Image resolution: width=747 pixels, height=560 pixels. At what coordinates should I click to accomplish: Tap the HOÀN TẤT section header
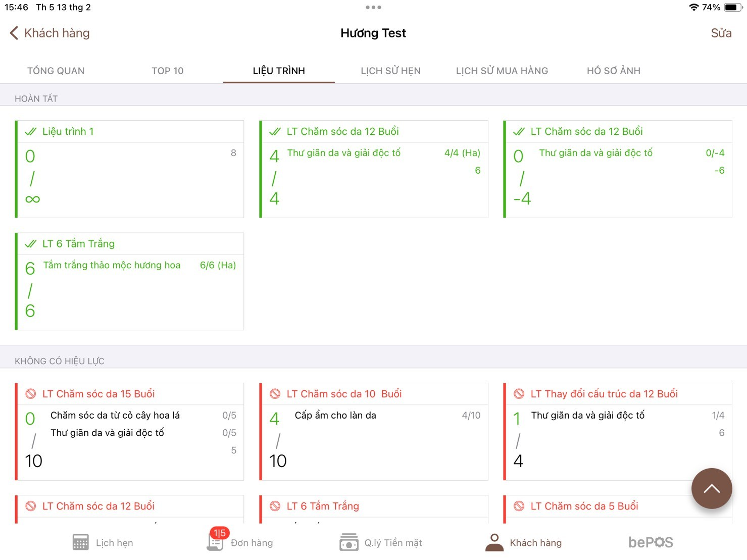coord(36,99)
